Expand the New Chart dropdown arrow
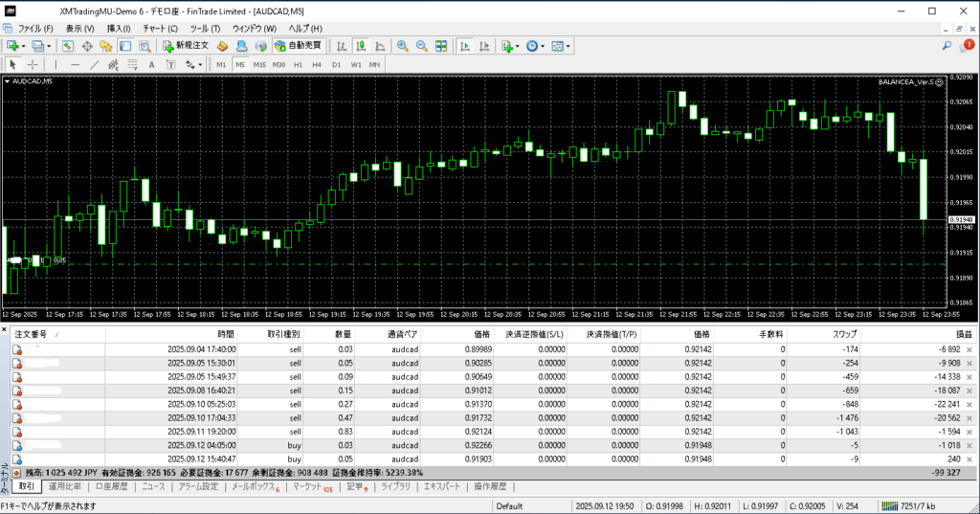Image resolution: width=980 pixels, height=514 pixels. point(22,45)
